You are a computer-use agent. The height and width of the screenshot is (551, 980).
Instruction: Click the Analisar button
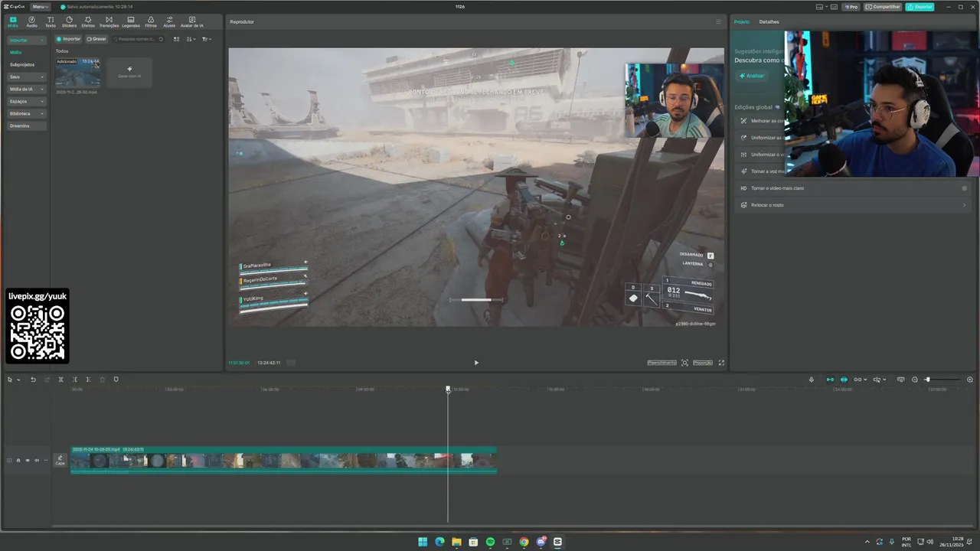coord(752,76)
